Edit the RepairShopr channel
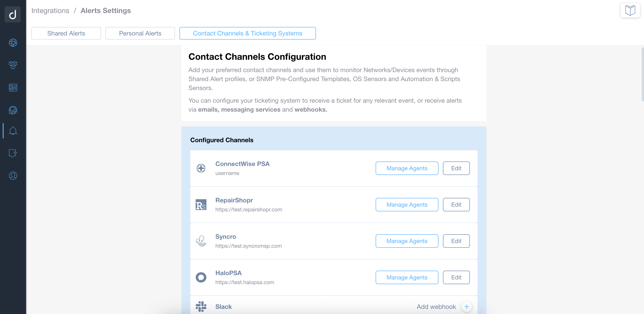This screenshot has height=314, width=644. 456,205
